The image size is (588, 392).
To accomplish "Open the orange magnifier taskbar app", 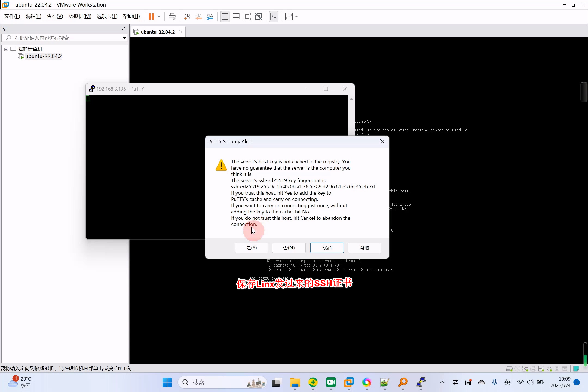I will 403,382.
